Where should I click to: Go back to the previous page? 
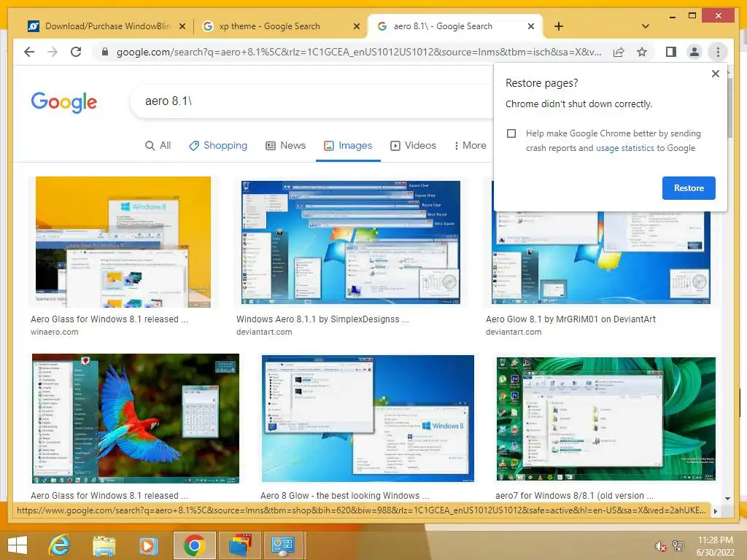coord(29,52)
